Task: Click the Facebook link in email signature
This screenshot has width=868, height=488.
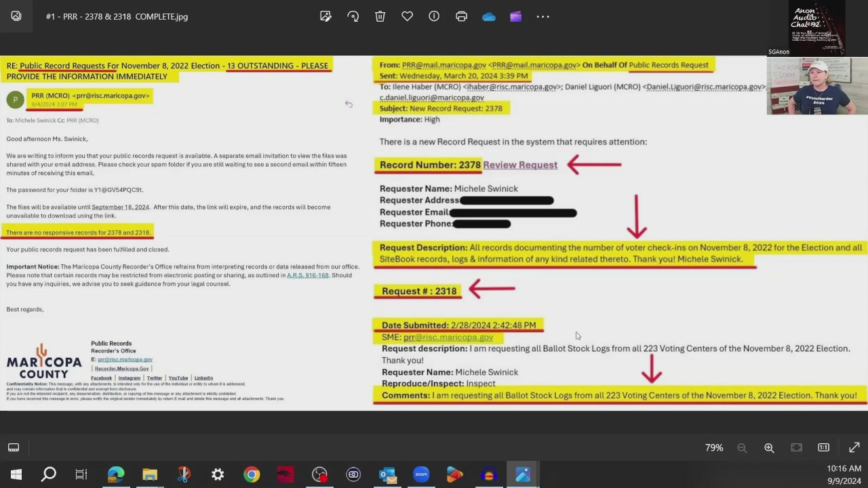Action: [101, 378]
